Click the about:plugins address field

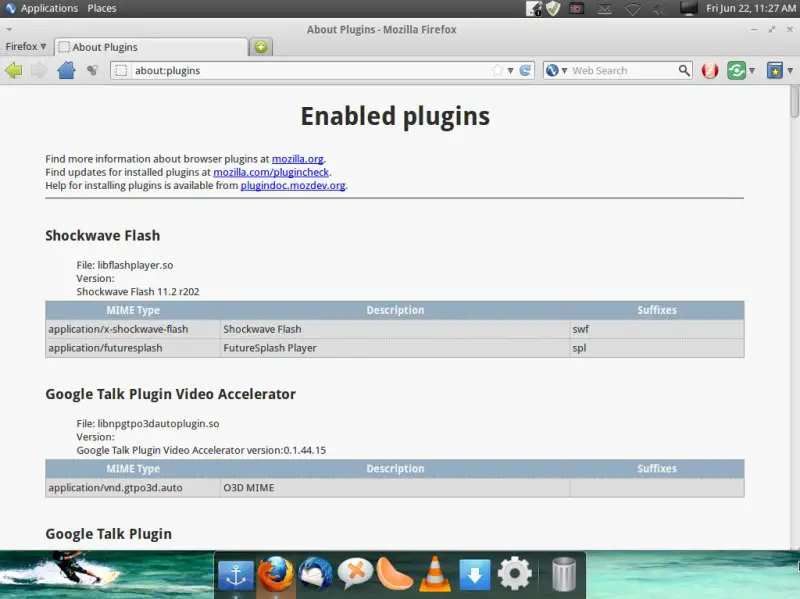(x=310, y=70)
